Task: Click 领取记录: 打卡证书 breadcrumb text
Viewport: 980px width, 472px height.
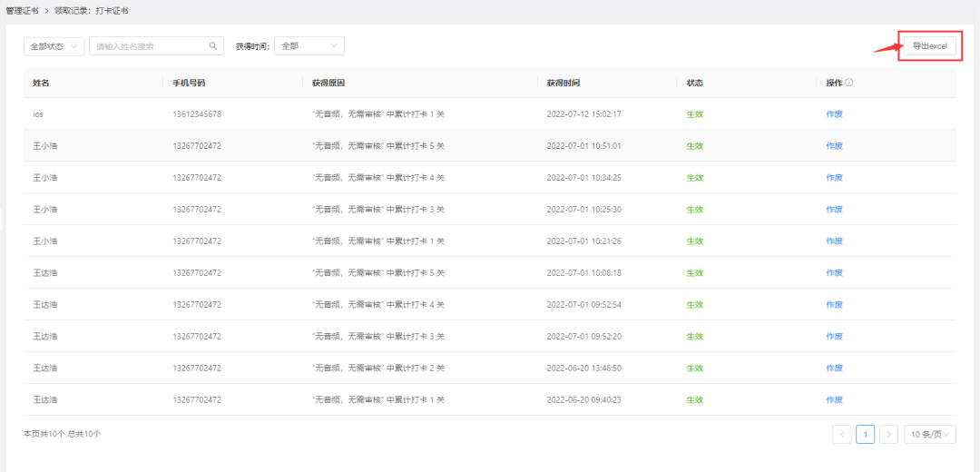Action: (x=92, y=11)
